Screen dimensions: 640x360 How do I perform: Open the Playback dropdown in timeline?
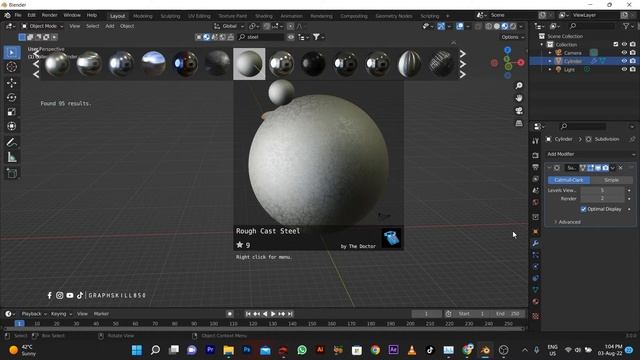pyautogui.click(x=34, y=314)
